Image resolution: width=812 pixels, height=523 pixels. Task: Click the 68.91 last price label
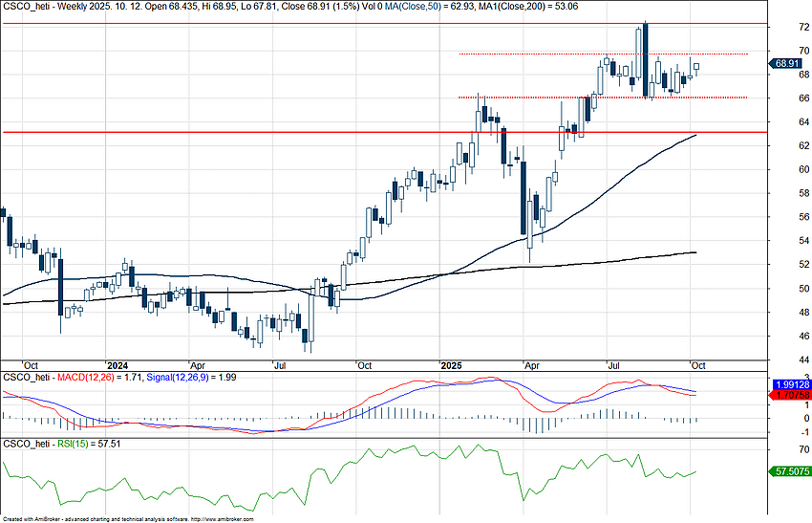785,63
